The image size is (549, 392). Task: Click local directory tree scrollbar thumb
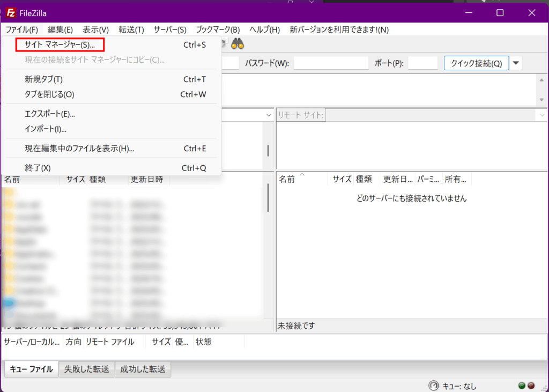coord(268,151)
